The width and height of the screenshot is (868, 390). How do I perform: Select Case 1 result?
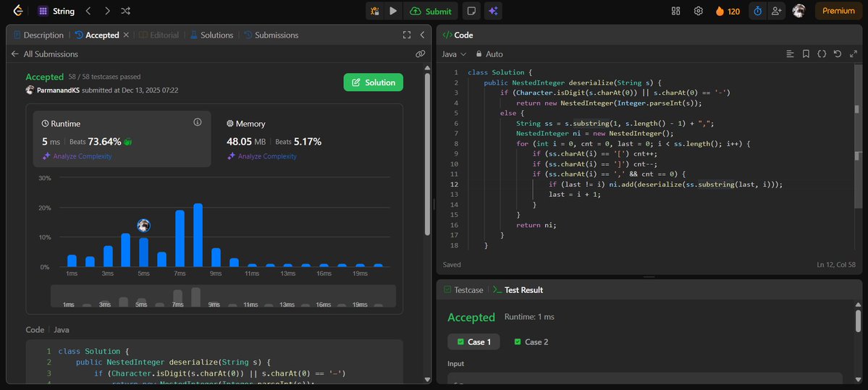pos(474,342)
